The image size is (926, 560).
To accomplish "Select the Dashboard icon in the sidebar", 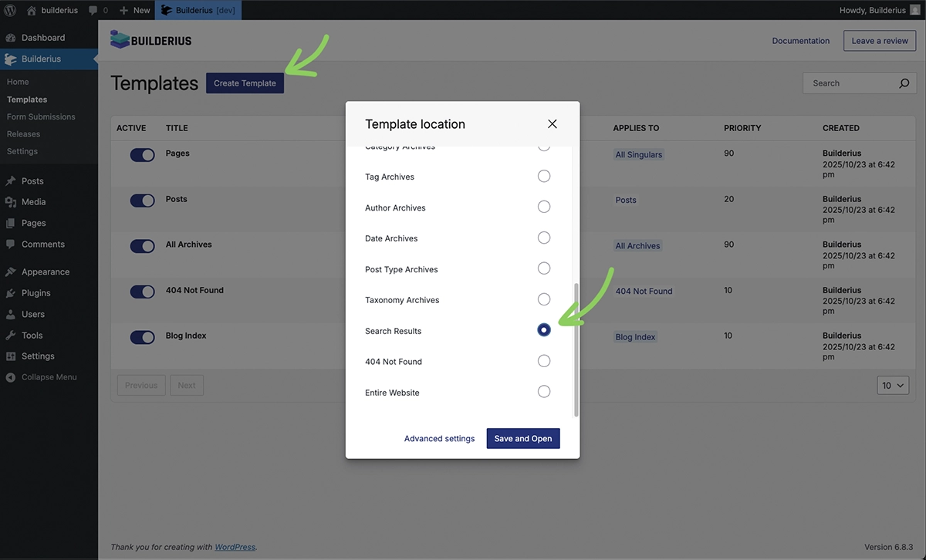I will tap(11, 37).
